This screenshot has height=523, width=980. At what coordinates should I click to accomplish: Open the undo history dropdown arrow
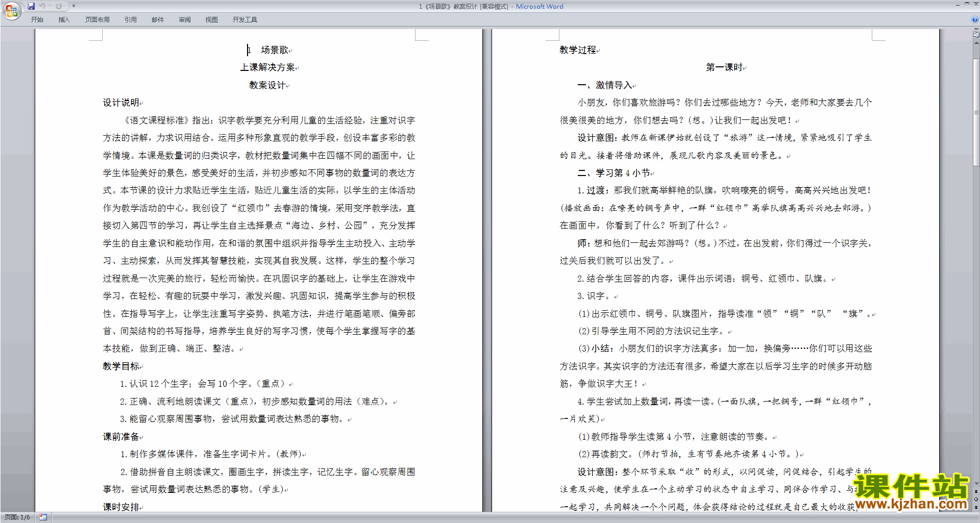point(50,6)
